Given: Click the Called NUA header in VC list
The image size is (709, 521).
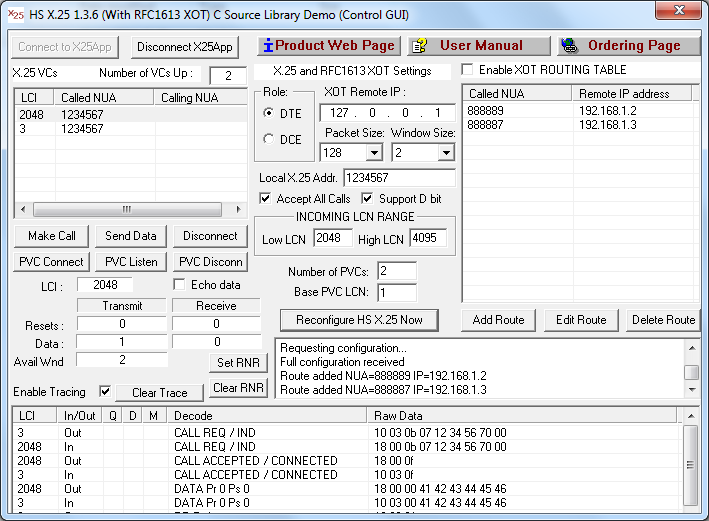Looking at the screenshot, I should [x=104, y=98].
